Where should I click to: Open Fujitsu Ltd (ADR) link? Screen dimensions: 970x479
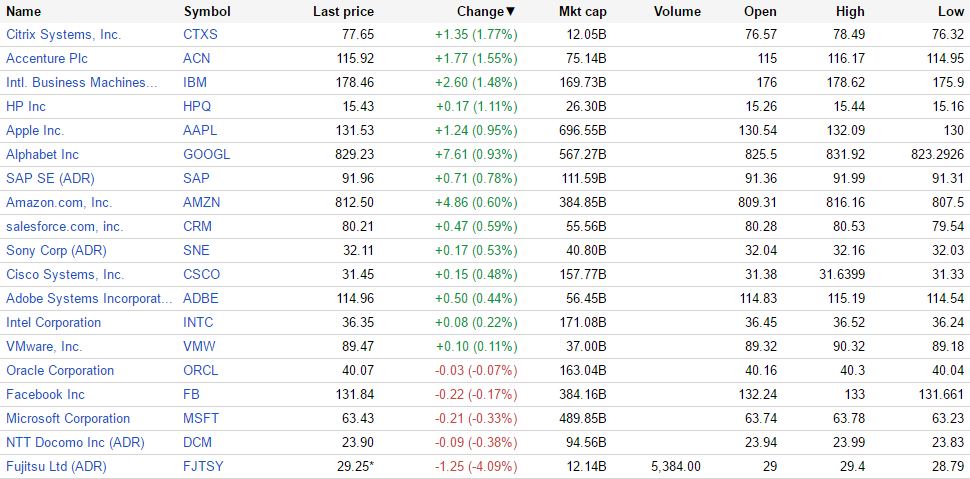point(56,466)
